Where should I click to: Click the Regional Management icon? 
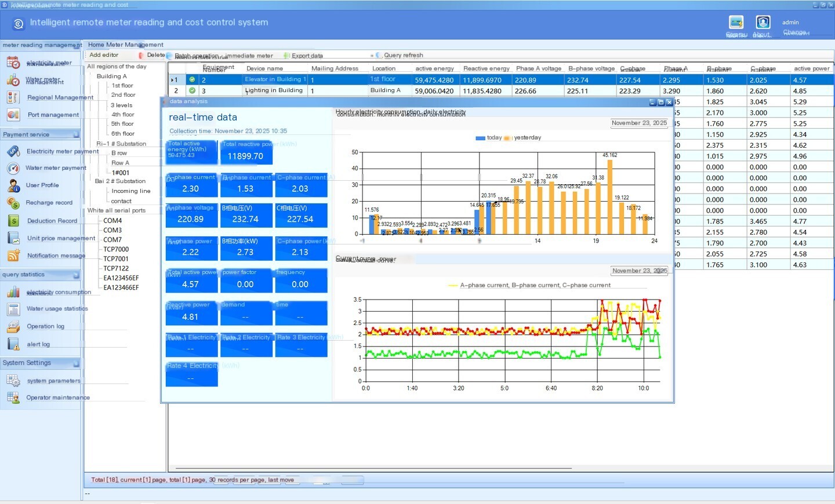click(x=13, y=97)
